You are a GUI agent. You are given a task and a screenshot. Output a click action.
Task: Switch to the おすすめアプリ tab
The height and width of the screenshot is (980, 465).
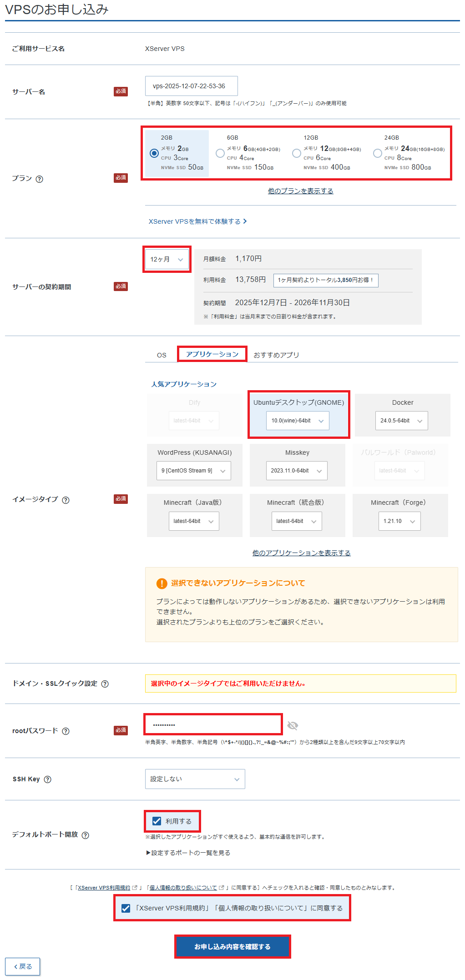coord(276,355)
